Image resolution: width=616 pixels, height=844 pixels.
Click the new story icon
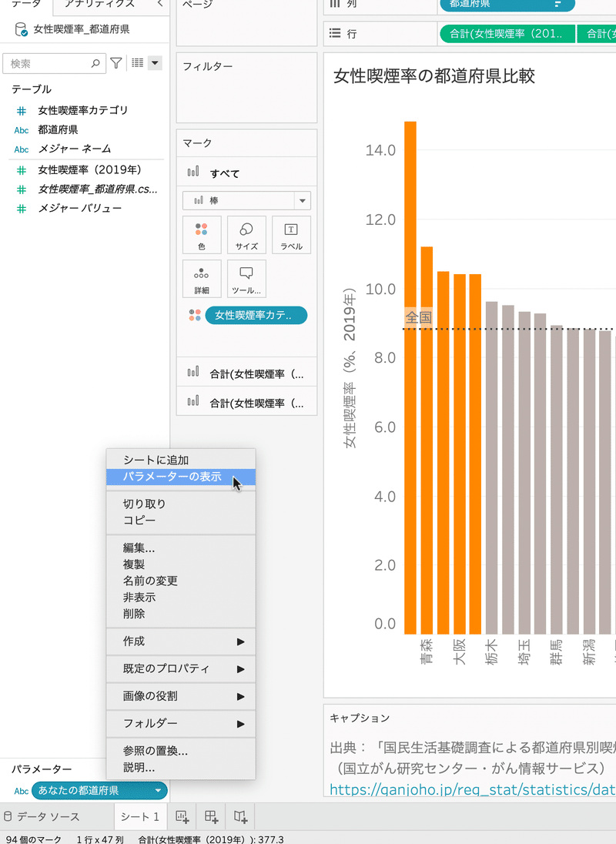[240, 817]
